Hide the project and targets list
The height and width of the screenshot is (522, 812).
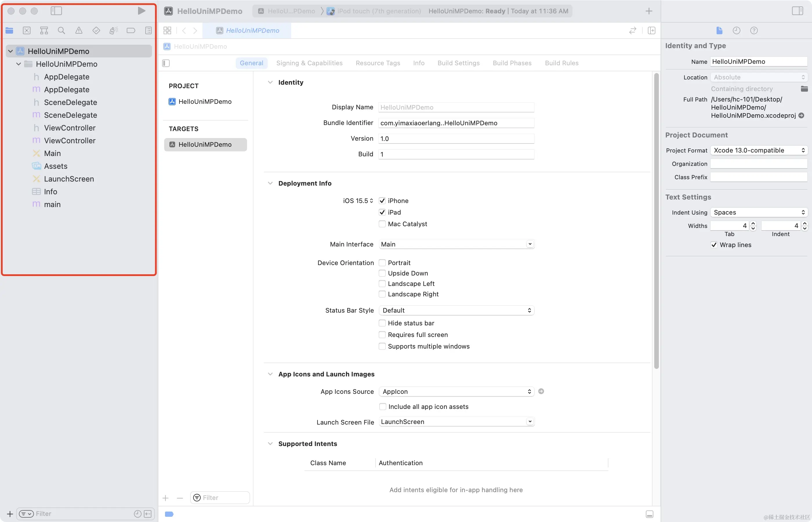166,63
